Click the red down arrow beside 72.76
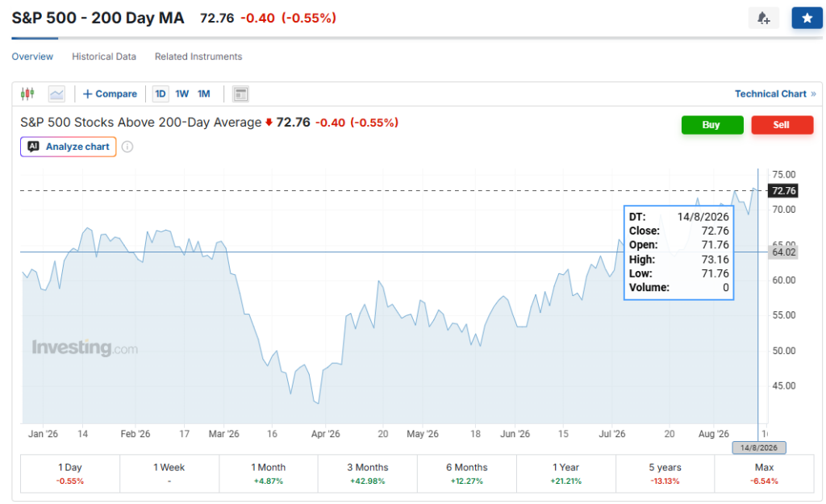Screen dimensions: 826x504 click(269, 123)
